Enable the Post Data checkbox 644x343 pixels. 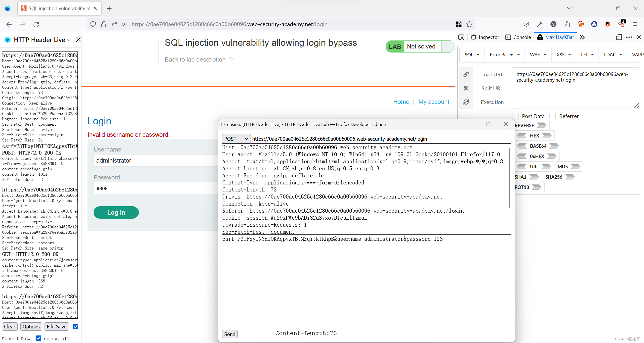tap(515, 116)
